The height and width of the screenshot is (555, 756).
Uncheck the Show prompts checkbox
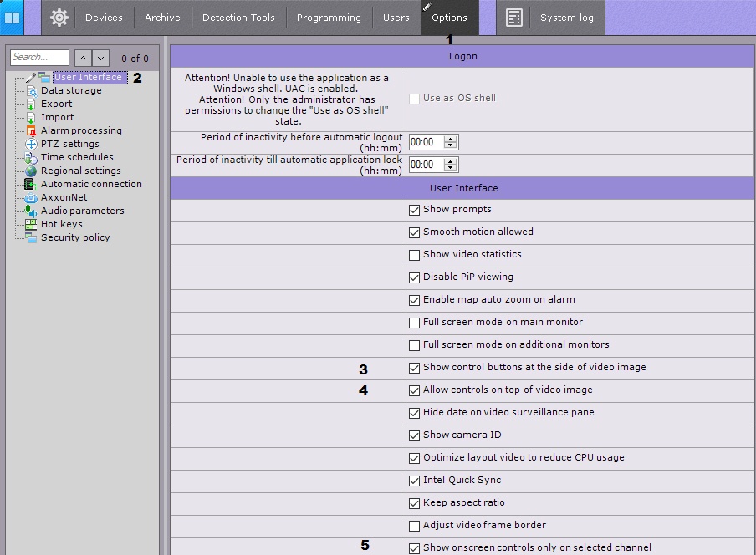[x=414, y=210]
